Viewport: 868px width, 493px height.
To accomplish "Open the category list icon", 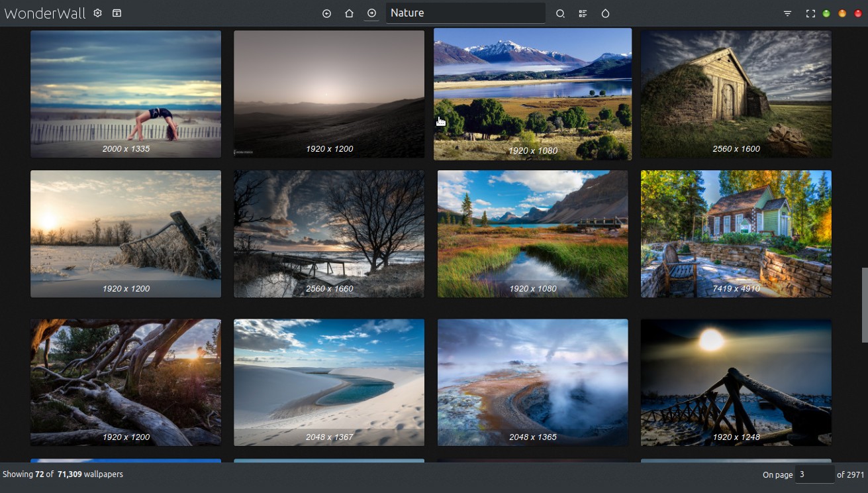I will 583,13.
